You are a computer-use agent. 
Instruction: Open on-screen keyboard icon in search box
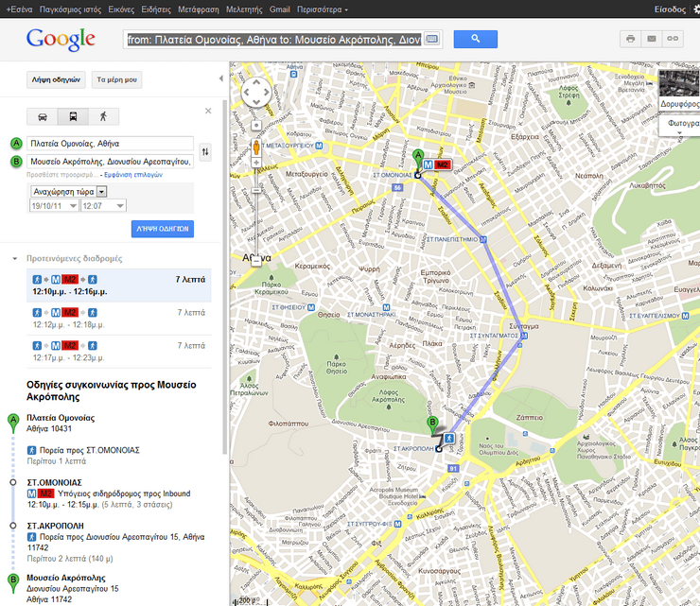point(431,40)
